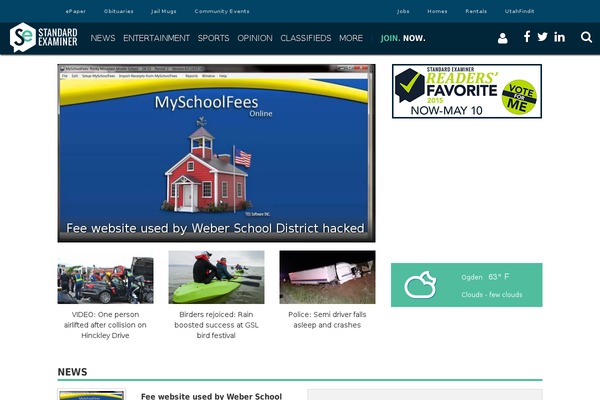Viewport: 600px width, 400px height.
Task: Read VIDEO: One person airlifted story
Action: [x=105, y=325]
